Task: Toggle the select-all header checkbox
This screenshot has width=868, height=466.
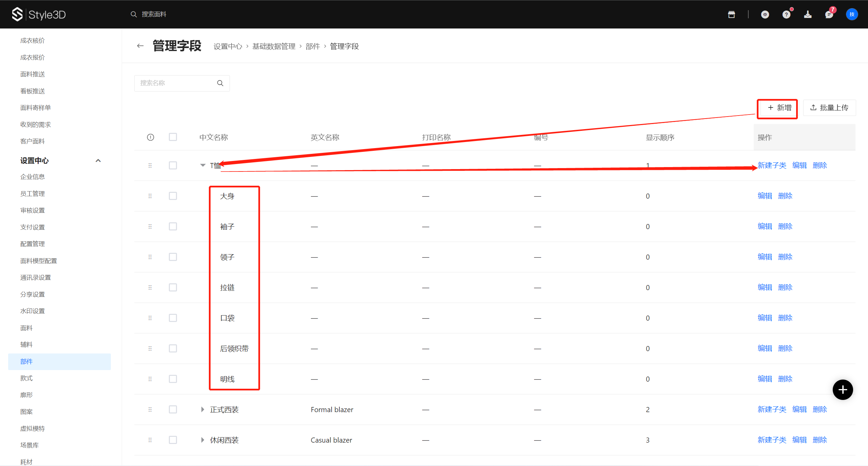Action: pyautogui.click(x=173, y=137)
